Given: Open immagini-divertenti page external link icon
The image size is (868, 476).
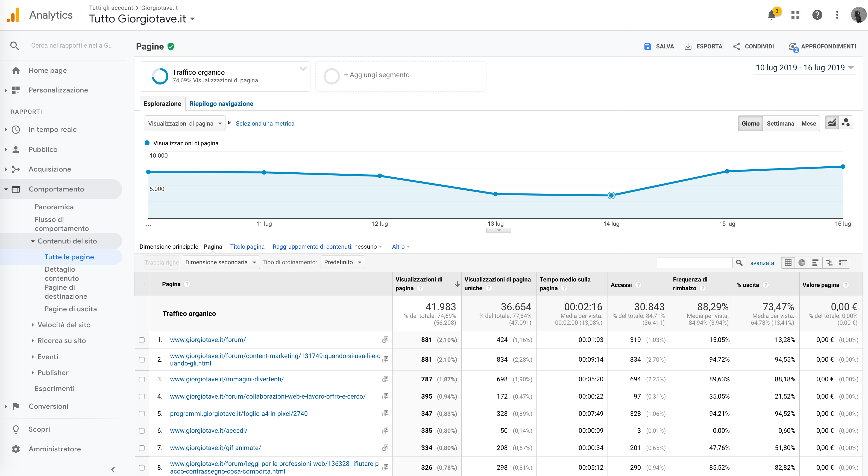Looking at the screenshot, I should click(385, 379).
